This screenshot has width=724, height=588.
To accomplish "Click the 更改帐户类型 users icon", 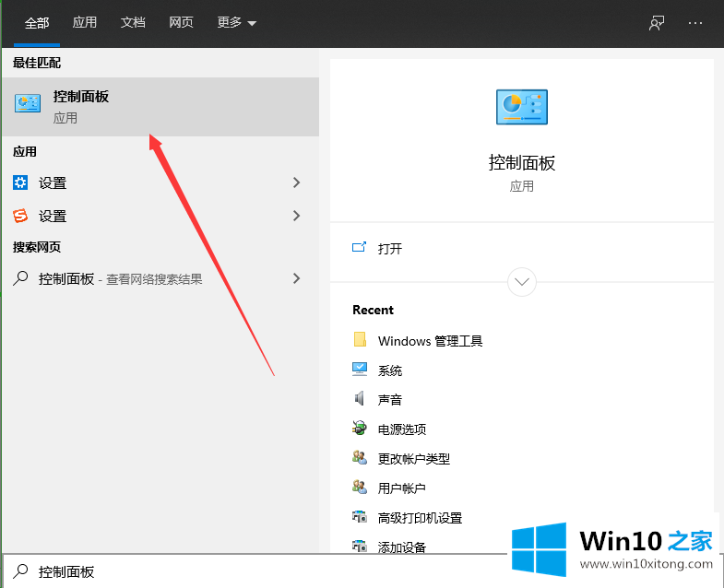I will click(x=359, y=457).
